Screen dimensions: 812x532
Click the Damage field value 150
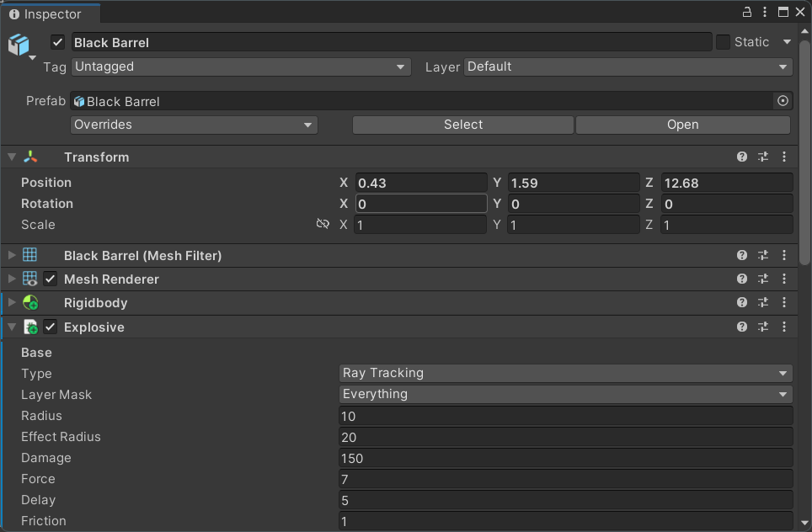click(565, 459)
